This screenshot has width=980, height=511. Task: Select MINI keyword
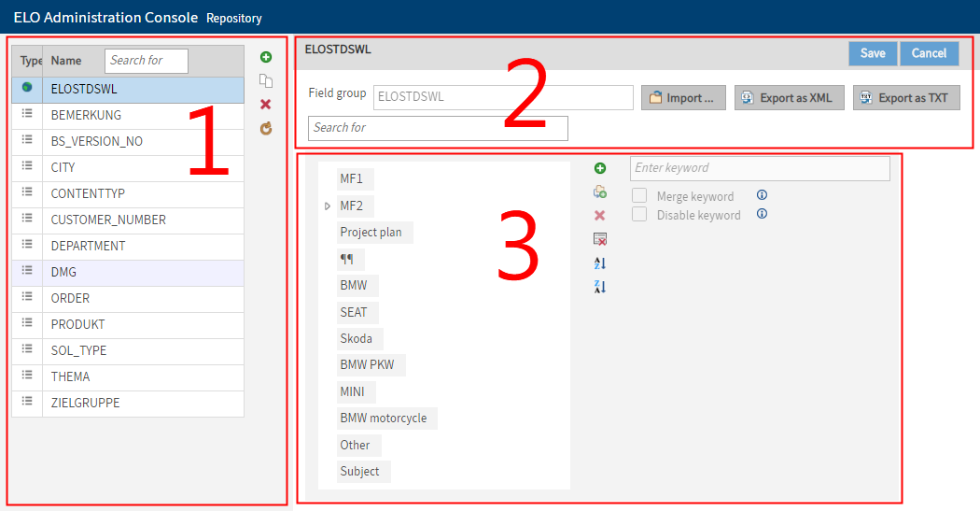pyautogui.click(x=356, y=391)
